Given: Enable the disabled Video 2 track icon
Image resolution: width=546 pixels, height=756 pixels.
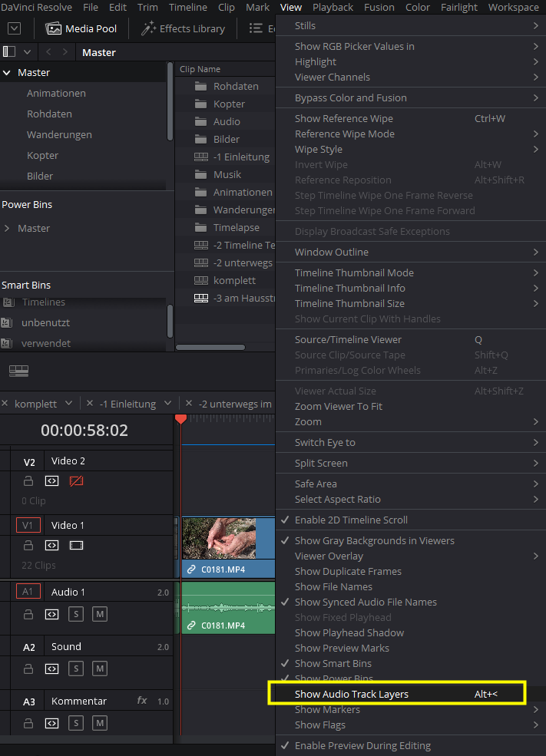Looking at the screenshot, I should pos(76,480).
